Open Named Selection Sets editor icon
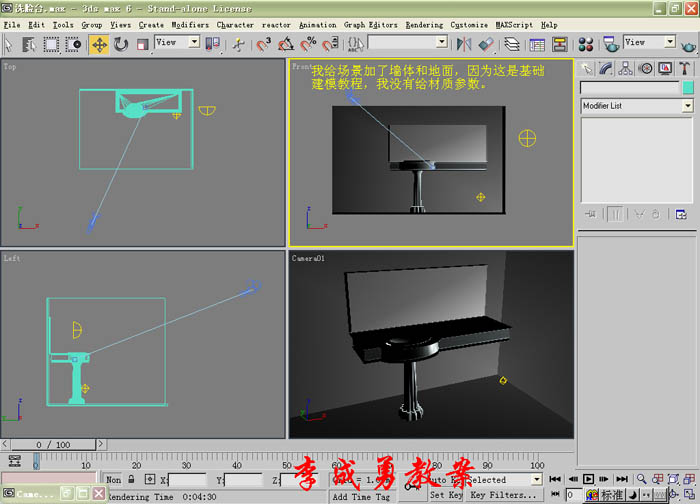The height and width of the screenshot is (504, 700). (x=356, y=44)
